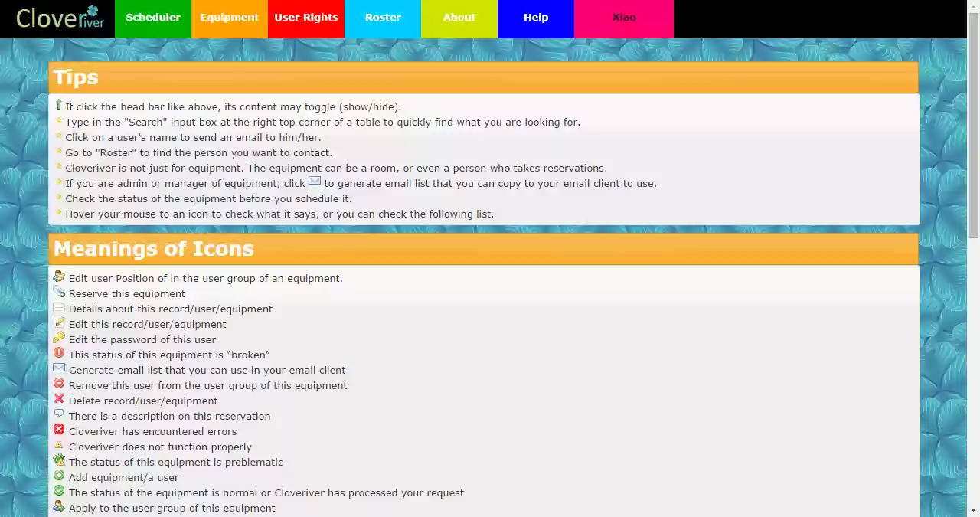Screen dimensions: 980x517
Task: Click the password key icon
Action: coord(59,338)
